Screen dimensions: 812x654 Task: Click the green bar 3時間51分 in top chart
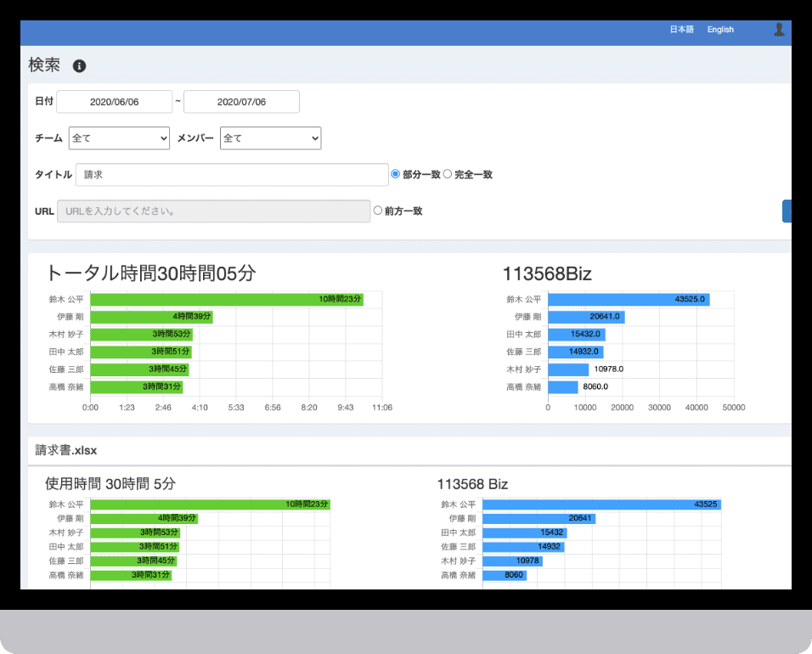point(141,352)
